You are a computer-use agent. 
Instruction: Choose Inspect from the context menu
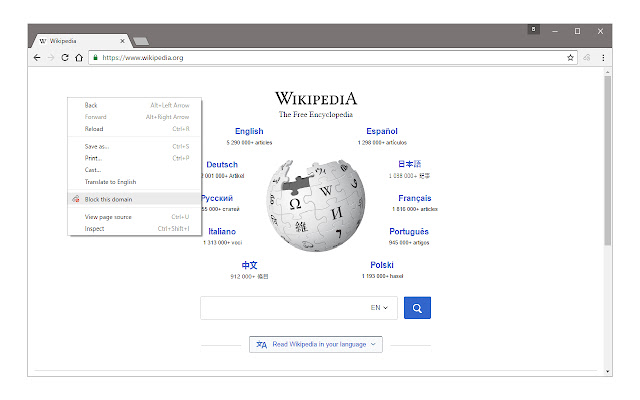[135, 229]
